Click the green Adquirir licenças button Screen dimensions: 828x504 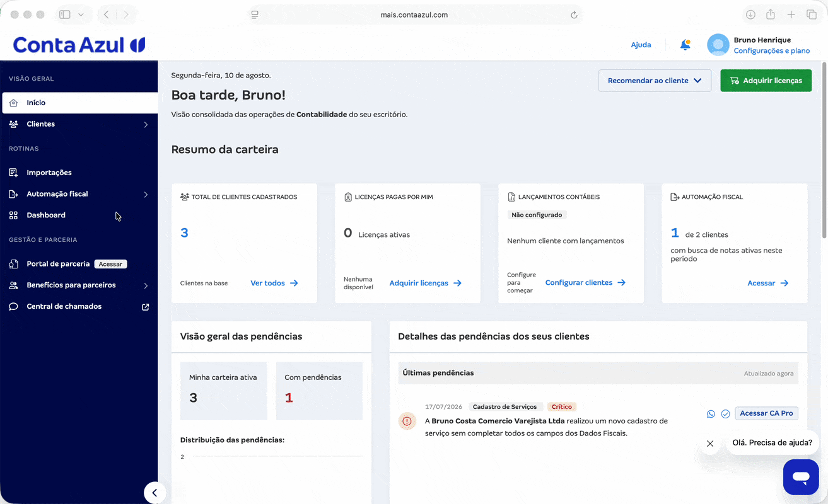766,81
